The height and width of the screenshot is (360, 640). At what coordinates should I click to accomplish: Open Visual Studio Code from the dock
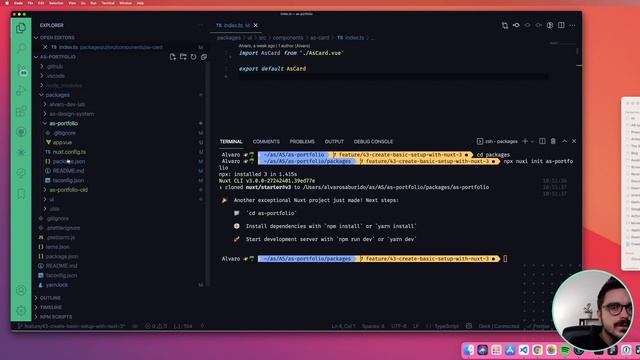tap(524, 350)
